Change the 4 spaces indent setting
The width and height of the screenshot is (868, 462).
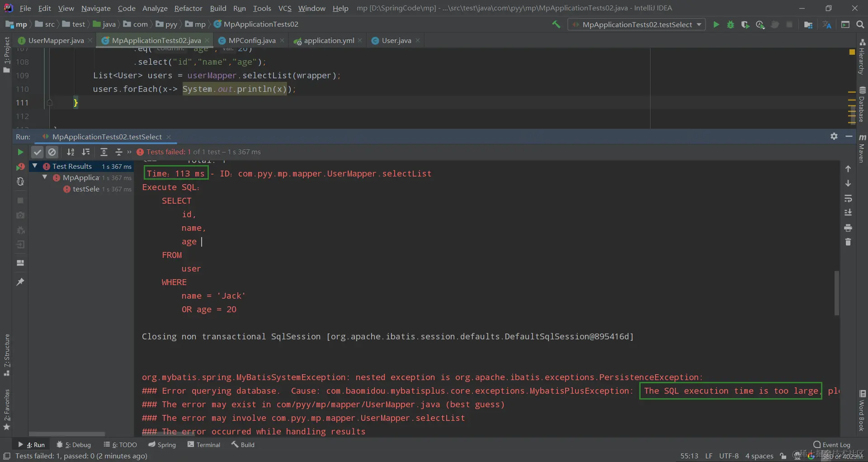click(759, 456)
